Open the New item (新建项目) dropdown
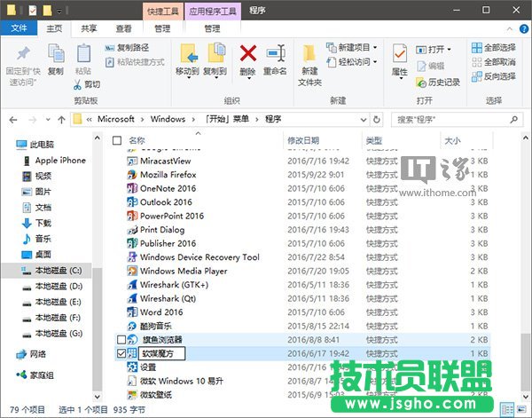 click(375, 48)
